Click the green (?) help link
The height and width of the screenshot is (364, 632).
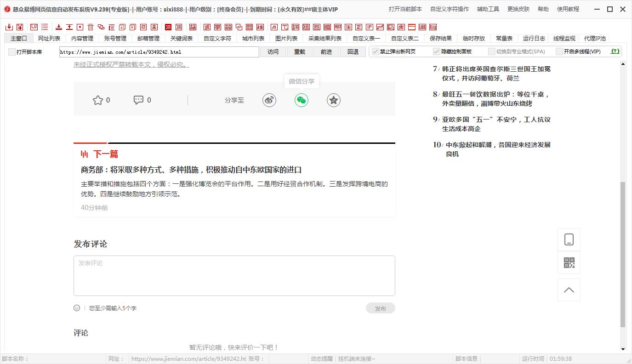(615, 51)
